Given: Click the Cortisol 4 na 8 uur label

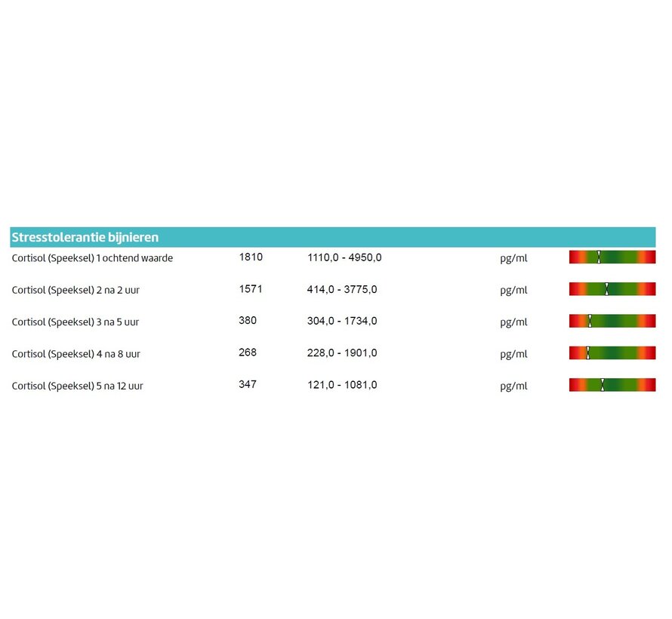Looking at the screenshot, I should coord(76,354).
